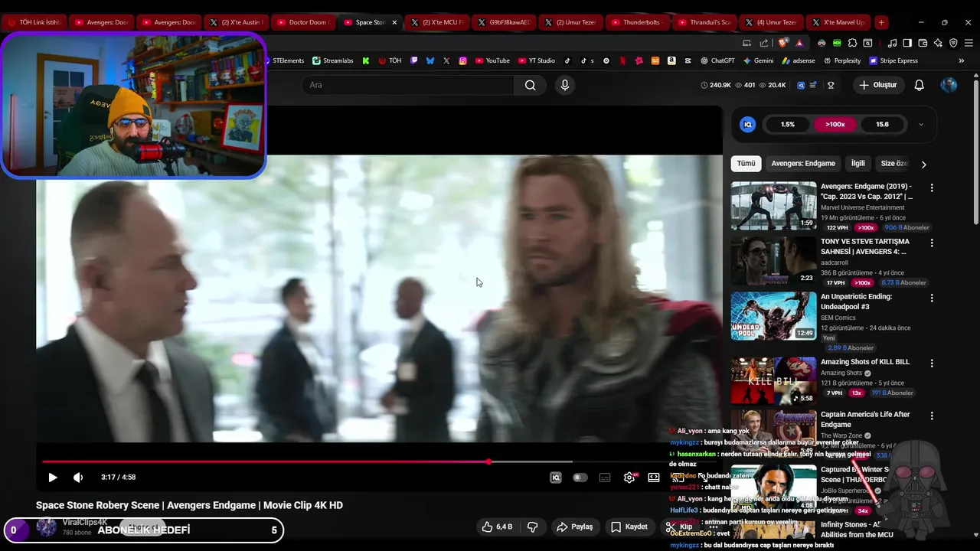Click the trophy icon in YouTube header
Image resolution: width=980 pixels, height=551 pixels.
831,85
